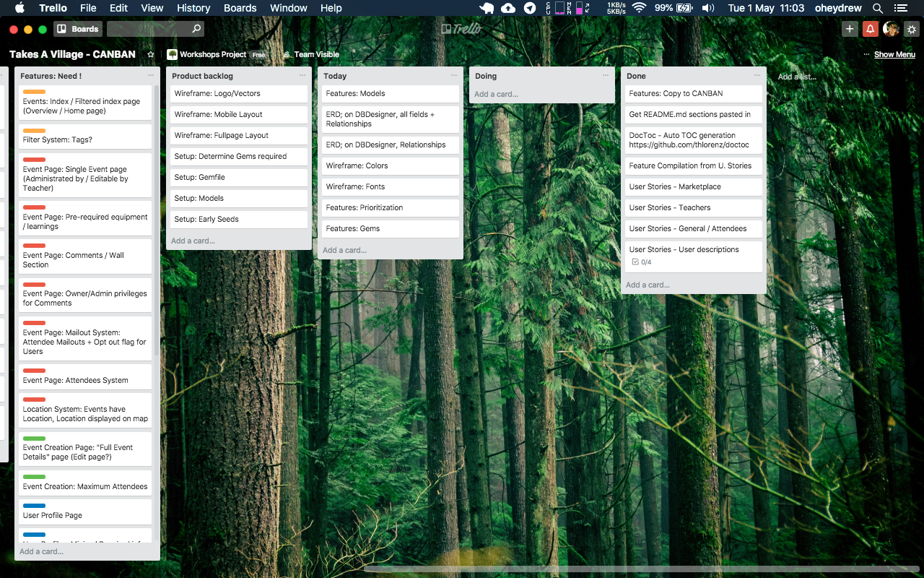The width and height of the screenshot is (924, 578).
Task: Open the Trello app menu in menu bar
Action: [x=53, y=8]
